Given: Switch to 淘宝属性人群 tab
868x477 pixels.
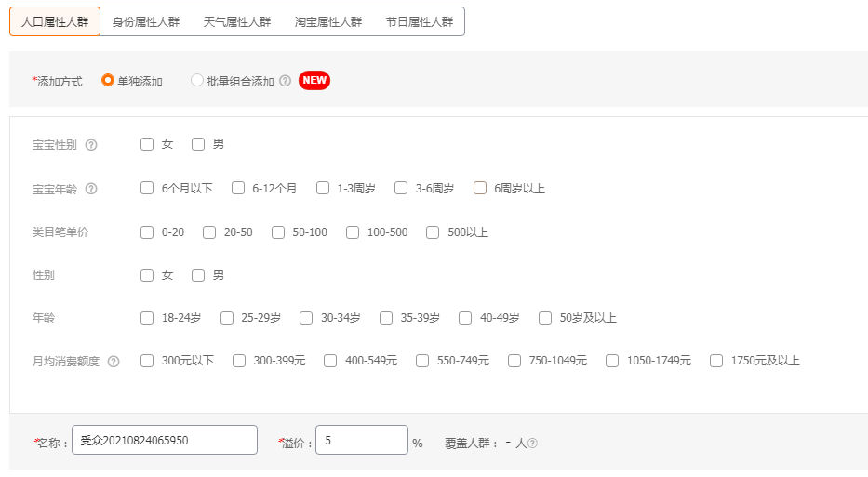Looking at the screenshot, I should pyautogui.click(x=328, y=21).
